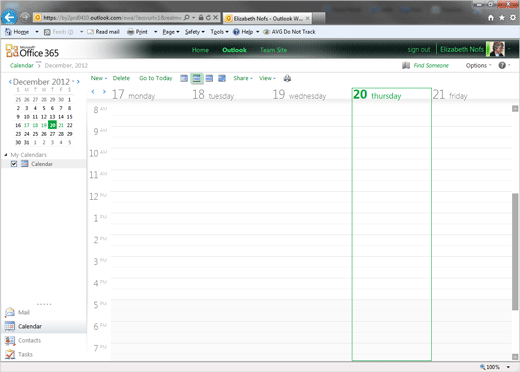The height and width of the screenshot is (372, 520).
Task: Switch to Month view icon
Action: point(222,78)
